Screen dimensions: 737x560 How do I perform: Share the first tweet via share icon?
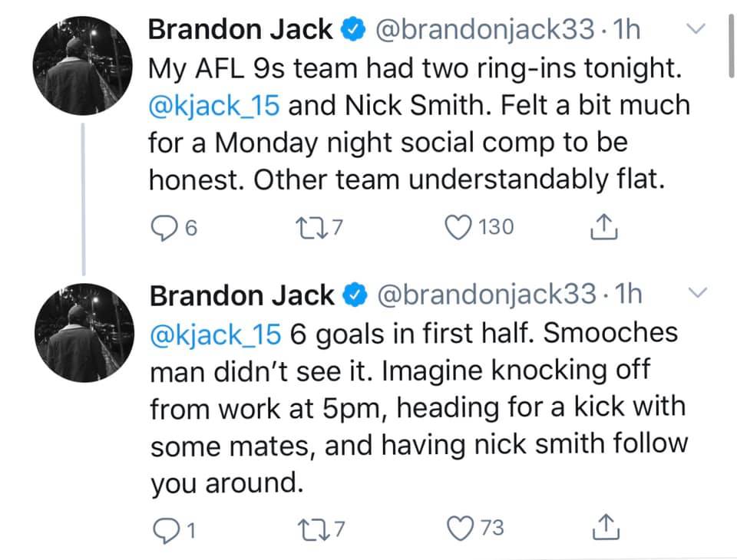pyautogui.click(x=603, y=227)
